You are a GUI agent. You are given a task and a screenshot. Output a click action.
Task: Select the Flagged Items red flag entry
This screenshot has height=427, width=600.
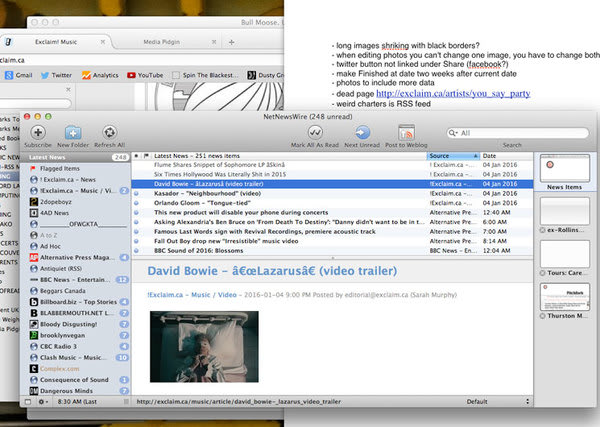33,168
